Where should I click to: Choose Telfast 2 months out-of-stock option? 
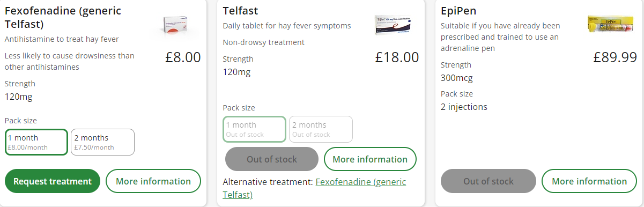(321, 129)
